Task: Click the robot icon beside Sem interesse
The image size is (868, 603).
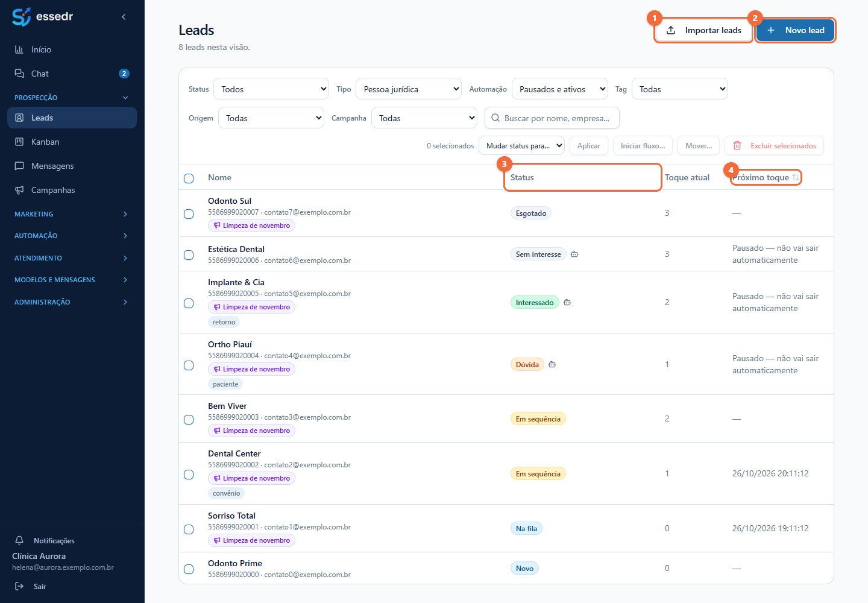Action: click(x=574, y=254)
